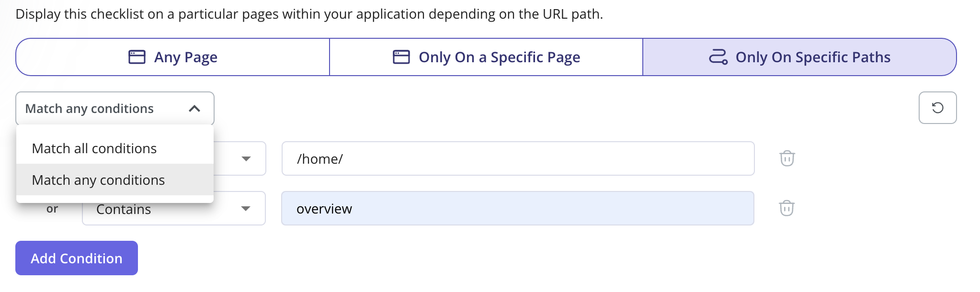
Task: Select the Any Page tab
Action: point(173,57)
